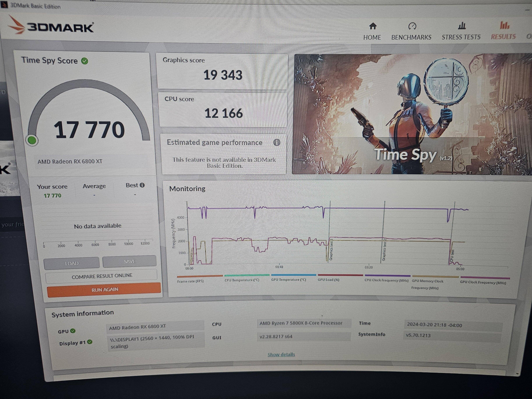Image resolution: width=532 pixels, height=399 pixels.
Task: Expand system info with Show details
Action: point(281,354)
